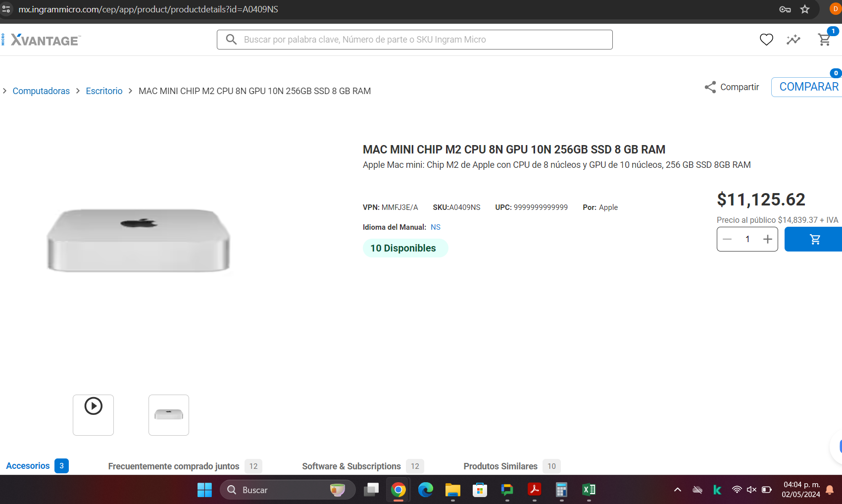Open Calculator from the taskbar

561,490
